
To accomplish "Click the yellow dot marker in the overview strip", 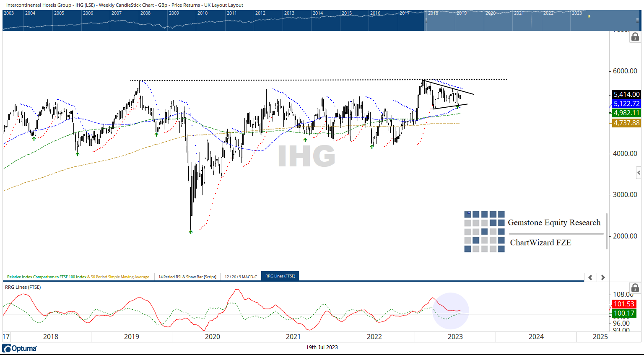I will click(589, 16).
